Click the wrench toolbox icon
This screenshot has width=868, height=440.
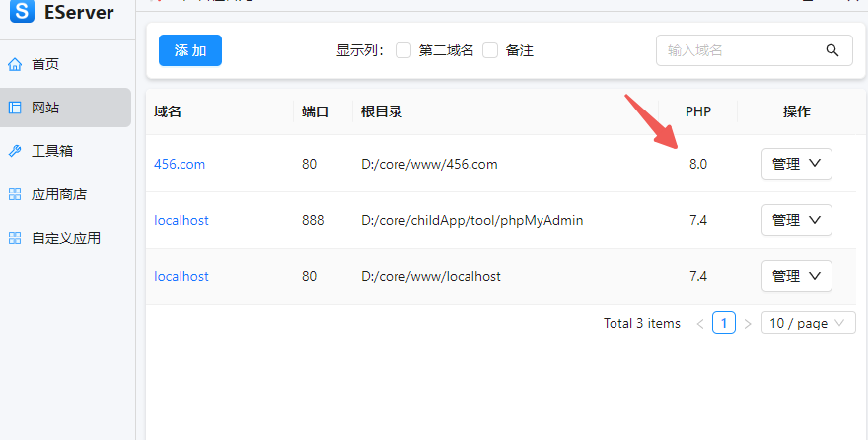coord(15,151)
